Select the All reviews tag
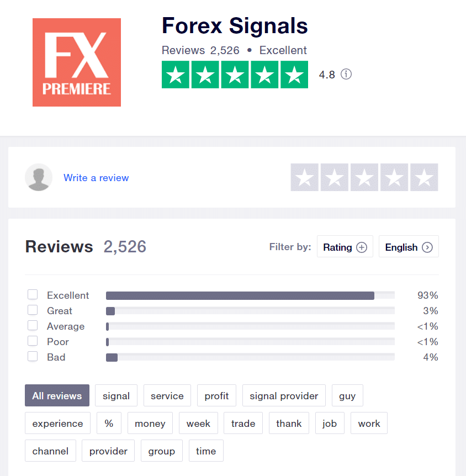Viewport: 466px width, 476px height. pos(57,395)
